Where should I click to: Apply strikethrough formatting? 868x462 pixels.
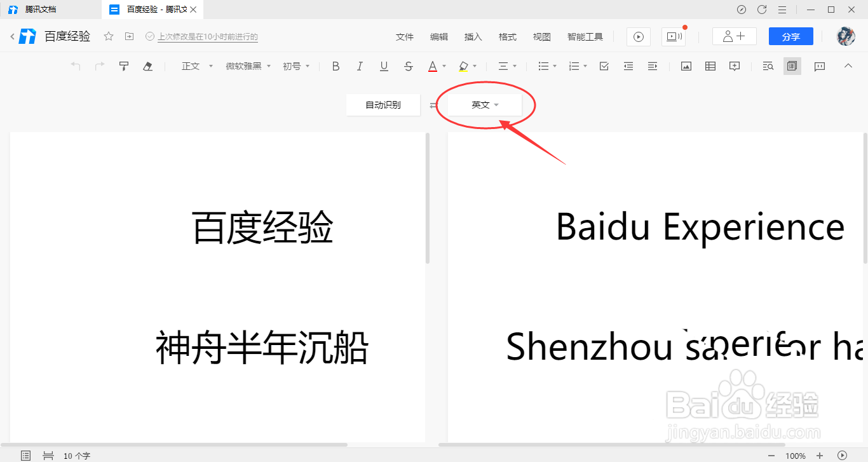[x=409, y=66]
